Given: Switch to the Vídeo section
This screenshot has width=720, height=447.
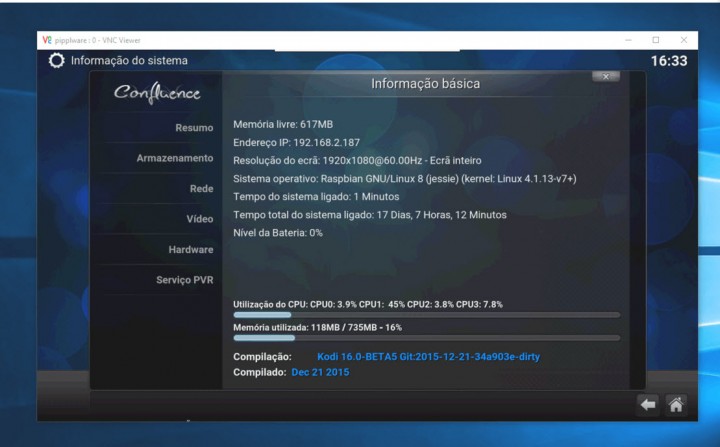Looking at the screenshot, I should (x=199, y=219).
